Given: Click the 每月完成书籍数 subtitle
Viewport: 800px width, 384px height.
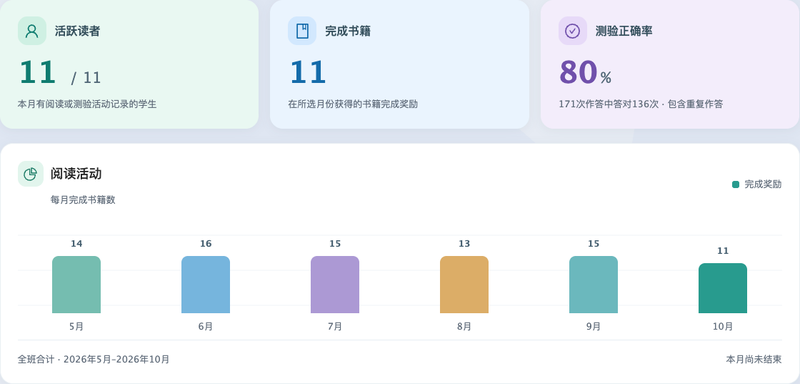Looking at the screenshot, I should (83, 200).
